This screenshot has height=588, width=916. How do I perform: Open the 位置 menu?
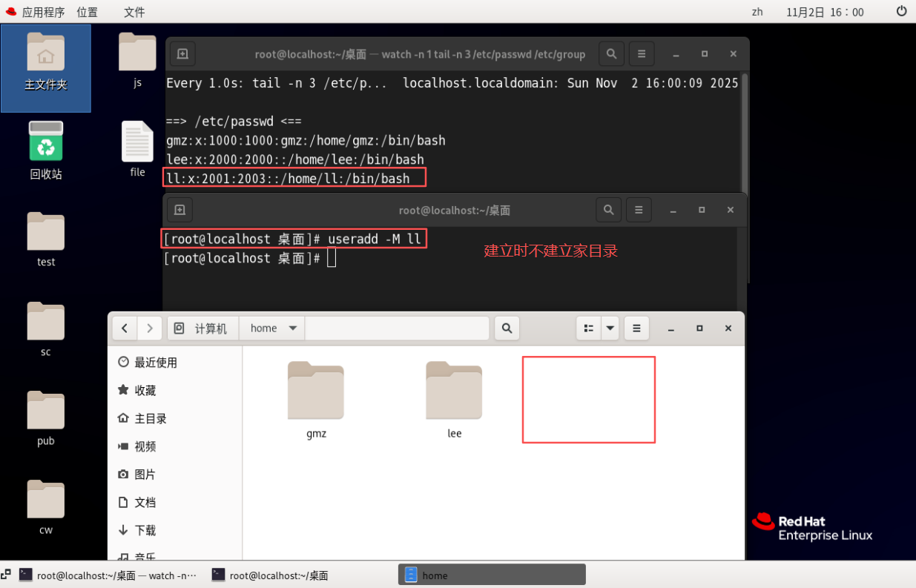88,11
